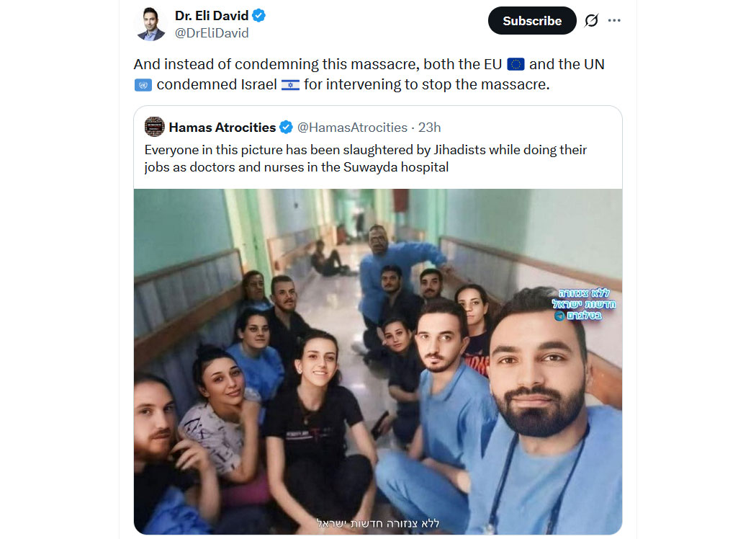This screenshot has width=756, height=539.
Task: Click the Hebrew caption at the photo's bottom
Action: (377, 523)
